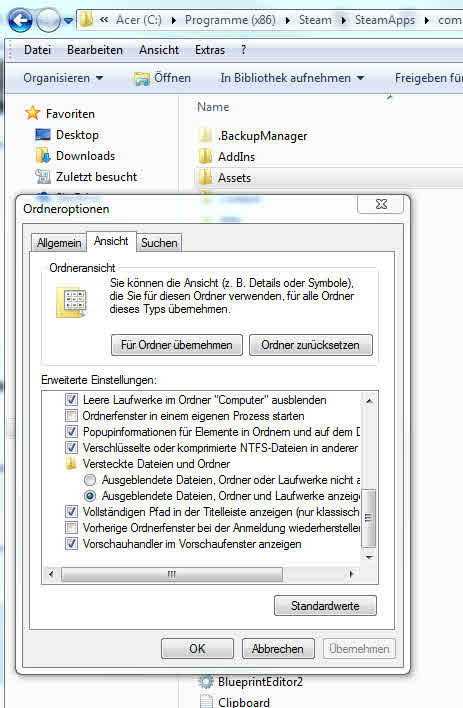
Task: Open the Datei menu
Action: coord(37,50)
